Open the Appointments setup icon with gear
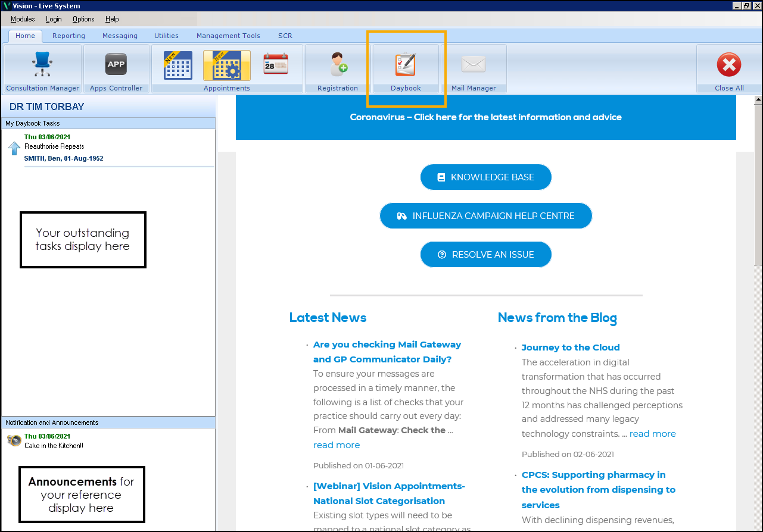 [x=226, y=64]
